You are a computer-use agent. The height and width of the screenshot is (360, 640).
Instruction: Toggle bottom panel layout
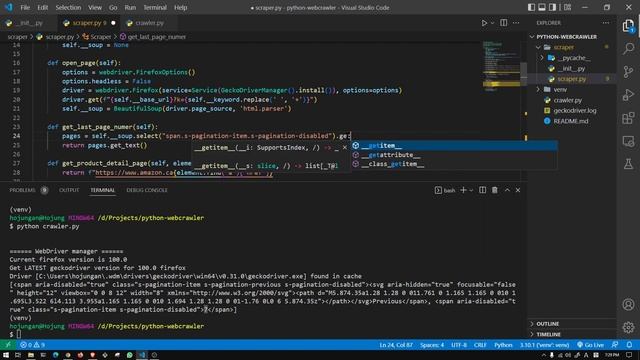542,7
